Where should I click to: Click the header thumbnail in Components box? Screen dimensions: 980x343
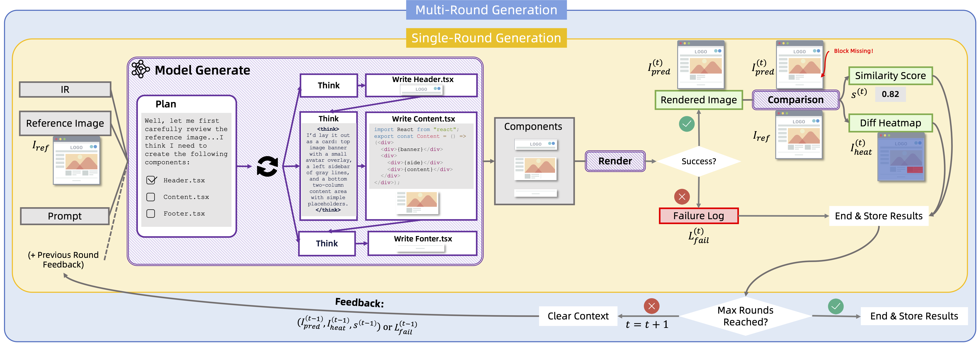pos(536,144)
